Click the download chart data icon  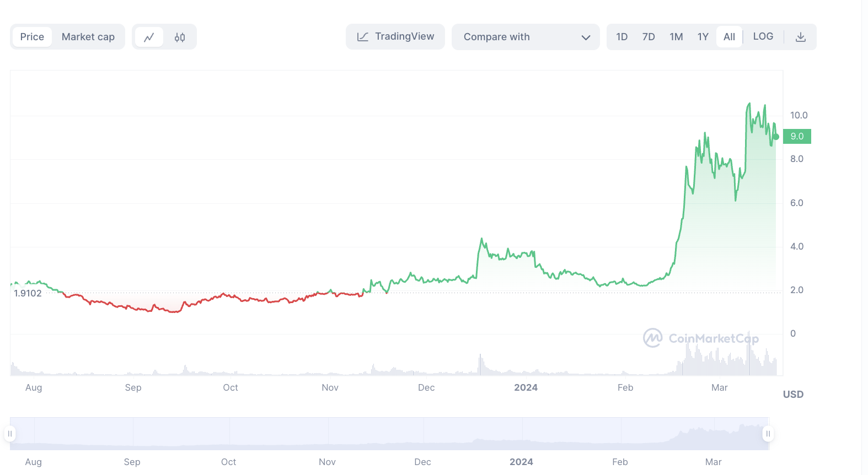point(801,37)
